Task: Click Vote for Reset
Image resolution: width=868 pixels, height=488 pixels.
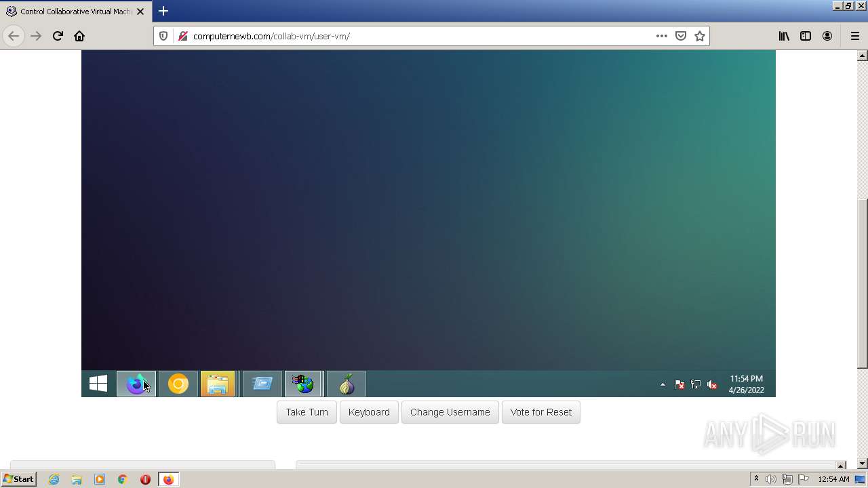Action: 541,412
